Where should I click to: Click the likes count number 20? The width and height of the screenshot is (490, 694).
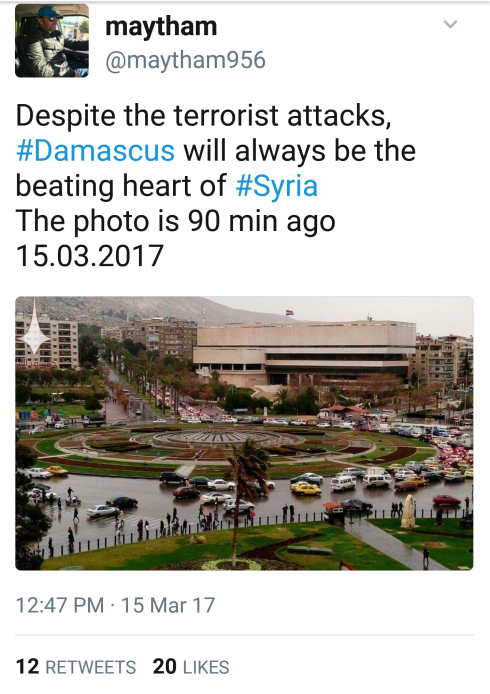pos(165,667)
